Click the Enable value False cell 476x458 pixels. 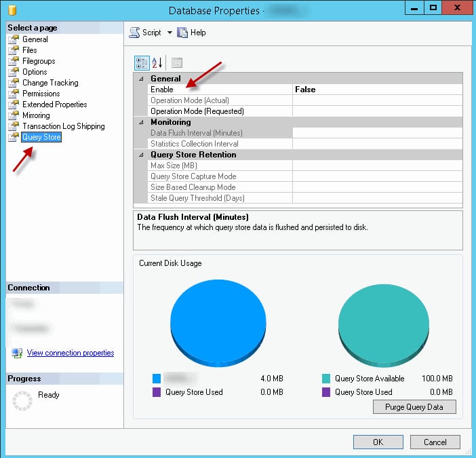click(377, 90)
